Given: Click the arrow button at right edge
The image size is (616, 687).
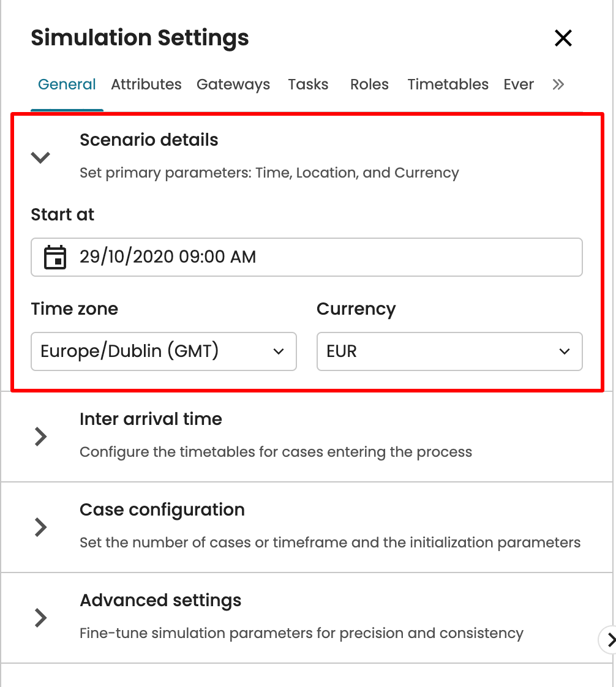Looking at the screenshot, I should click(609, 640).
